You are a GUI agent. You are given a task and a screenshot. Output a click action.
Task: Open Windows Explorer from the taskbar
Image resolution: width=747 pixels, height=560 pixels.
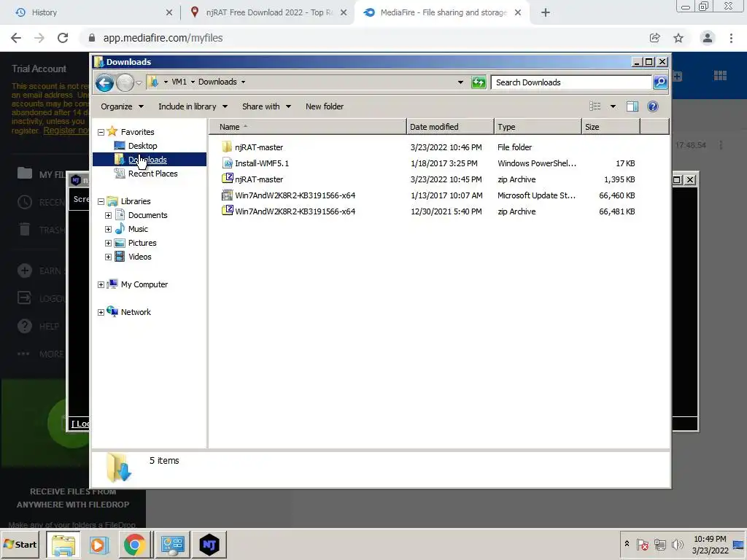[63, 544]
